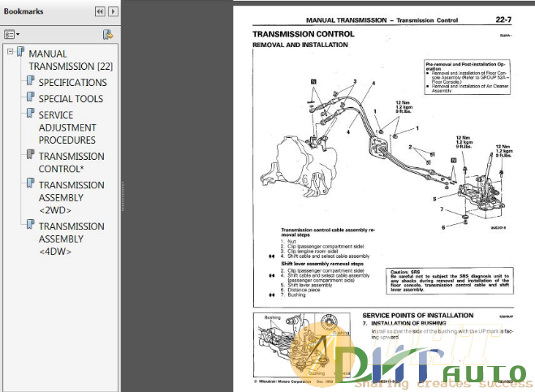535x392 pixels.
Task: Click the TRANSMISSION CONTROL page heading
Action: 304,34
